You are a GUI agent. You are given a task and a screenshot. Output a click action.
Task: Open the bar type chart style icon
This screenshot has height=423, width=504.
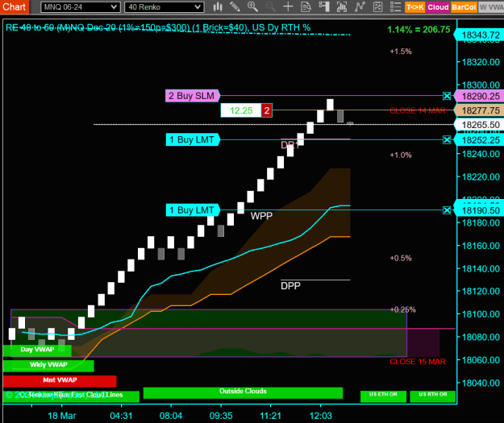pos(218,6)
